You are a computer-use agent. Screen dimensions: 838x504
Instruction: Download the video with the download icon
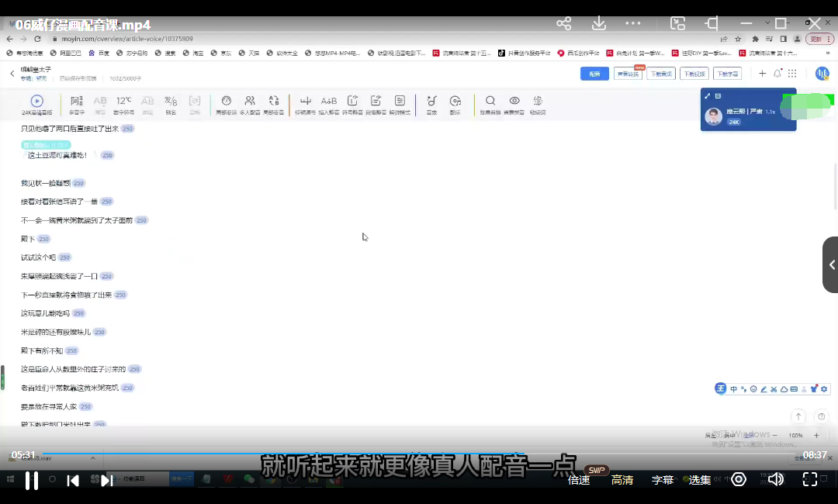coord(599,23)
